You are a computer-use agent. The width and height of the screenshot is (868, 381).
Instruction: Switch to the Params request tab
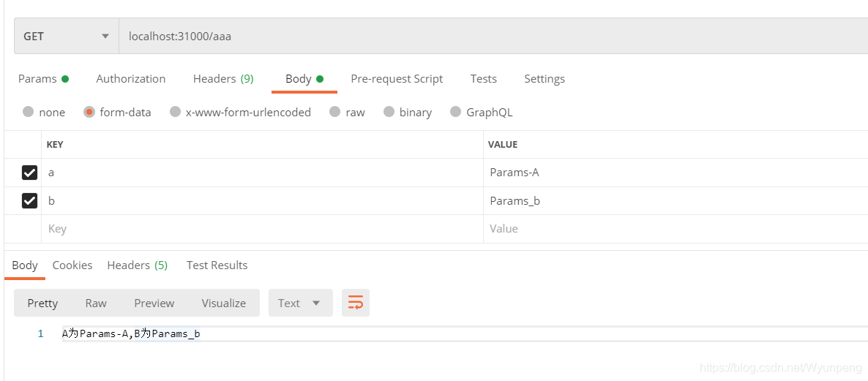coord(42,79)
